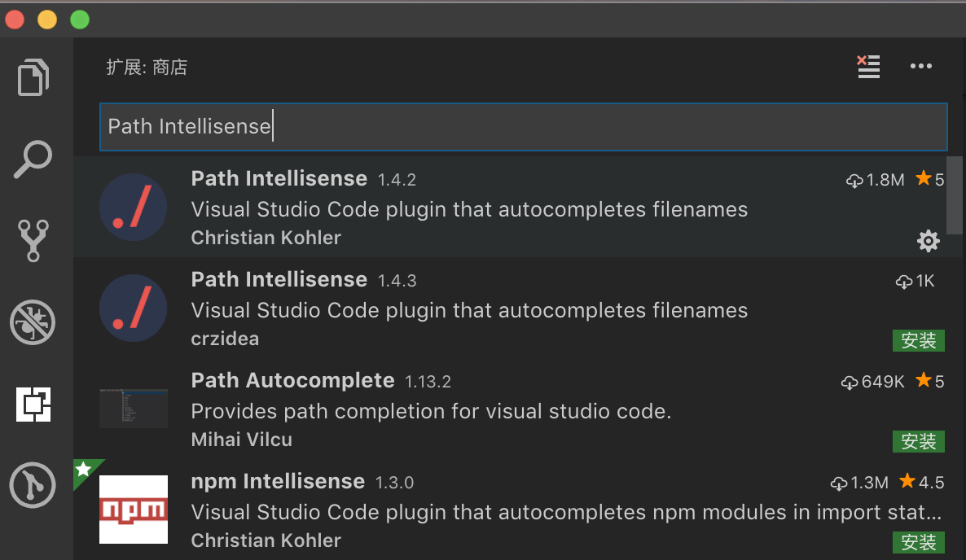
Task: Open the Source Control view
Action: pos(33,241)
